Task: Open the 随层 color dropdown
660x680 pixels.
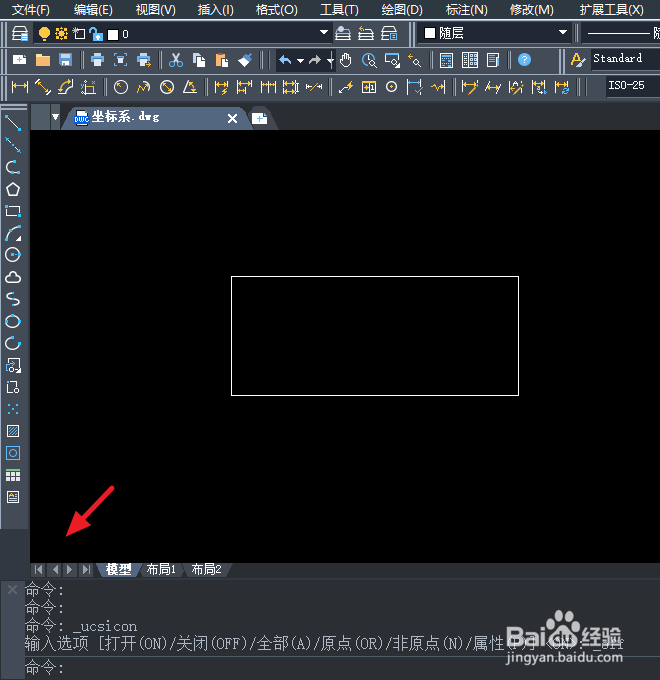Action: click(x=562, y=33)
